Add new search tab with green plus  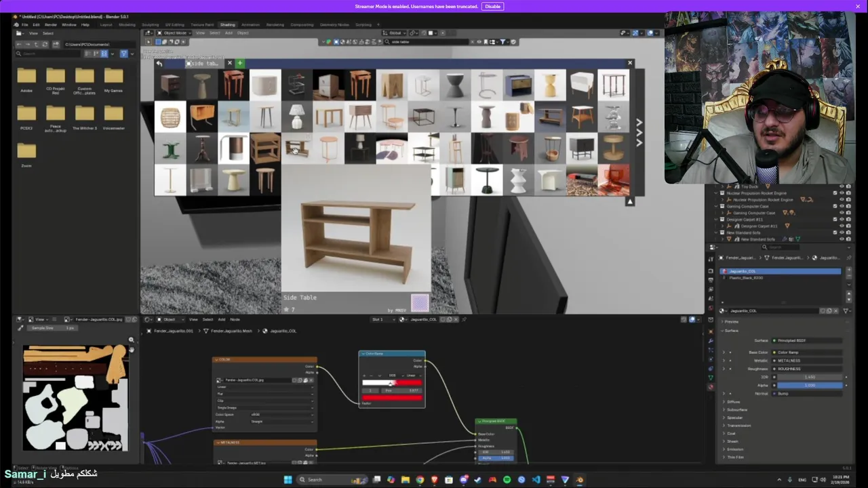239,63
